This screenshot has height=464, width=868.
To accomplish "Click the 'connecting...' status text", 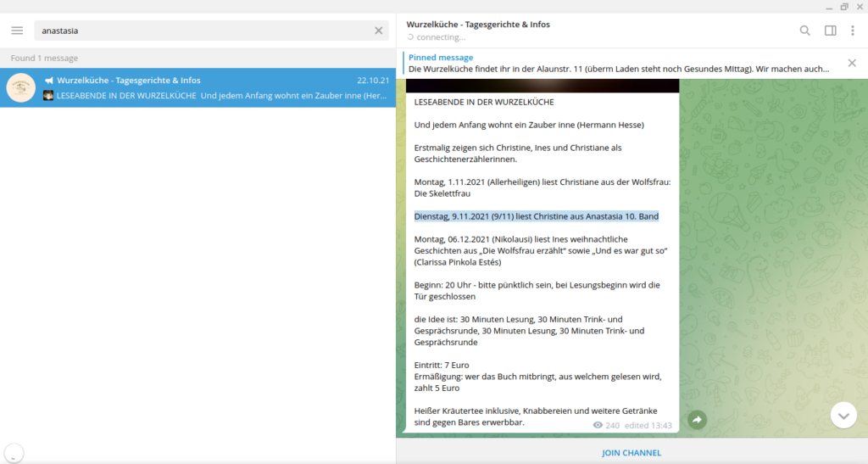I will point(441,37).
